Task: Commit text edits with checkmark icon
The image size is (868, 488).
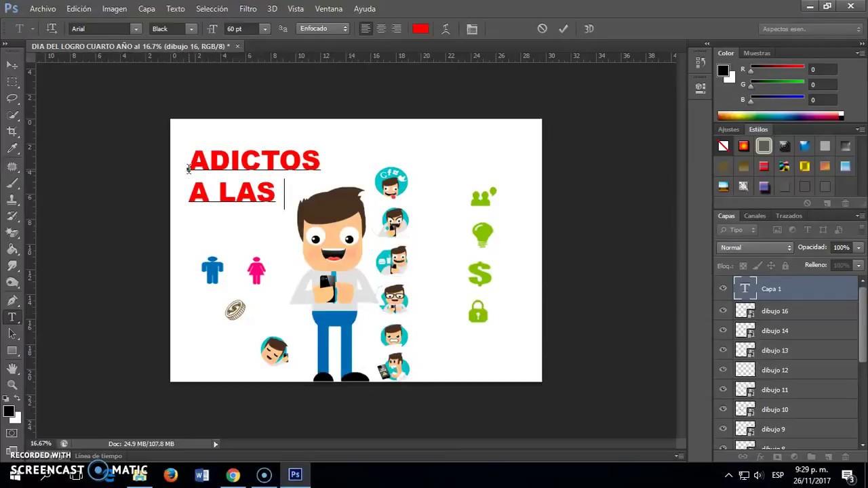Action: tap(563, 28)
